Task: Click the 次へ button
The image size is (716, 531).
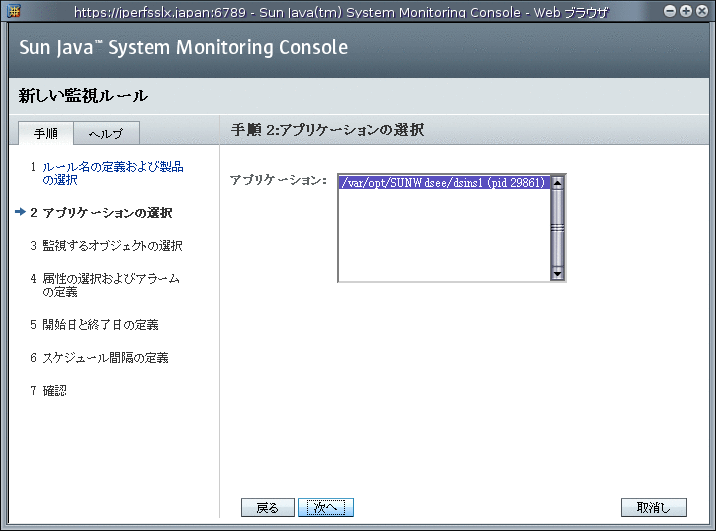Action: [x=326, y=507]
